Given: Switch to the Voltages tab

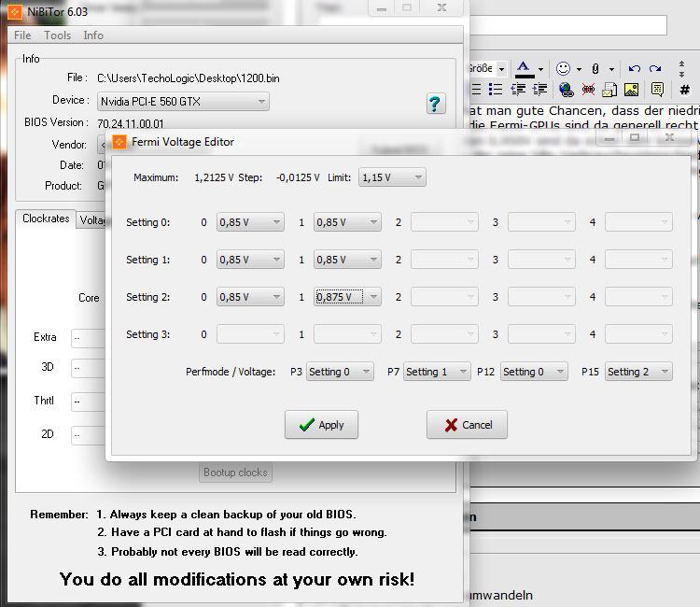Looking at the screenshot, I should coord(91,219).
